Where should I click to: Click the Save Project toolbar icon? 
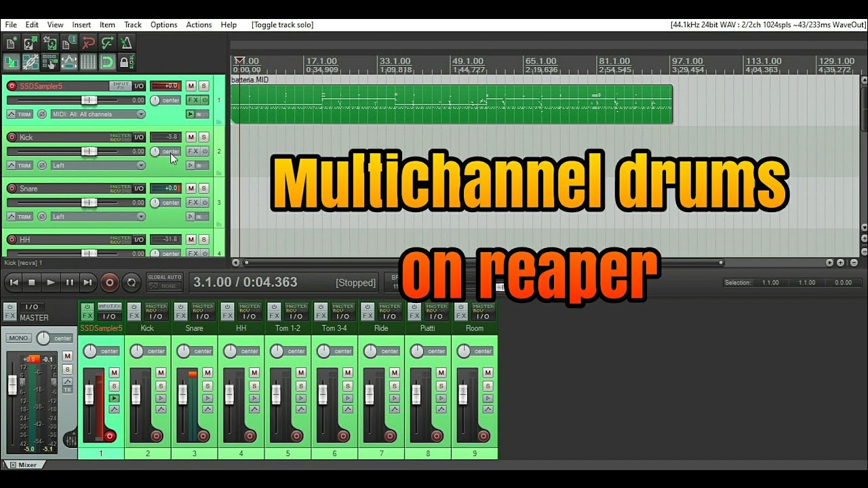tap(49, 43)
